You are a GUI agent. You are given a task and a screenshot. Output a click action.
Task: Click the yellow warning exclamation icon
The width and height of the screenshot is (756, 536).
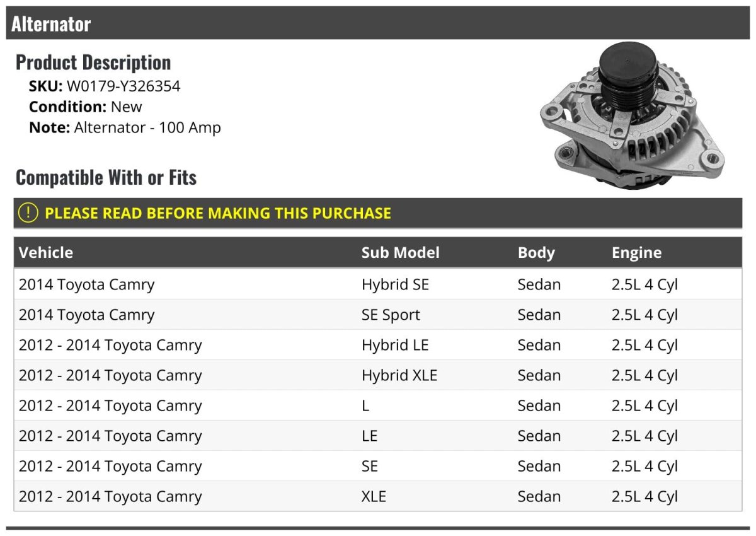[x=28, y=213]
